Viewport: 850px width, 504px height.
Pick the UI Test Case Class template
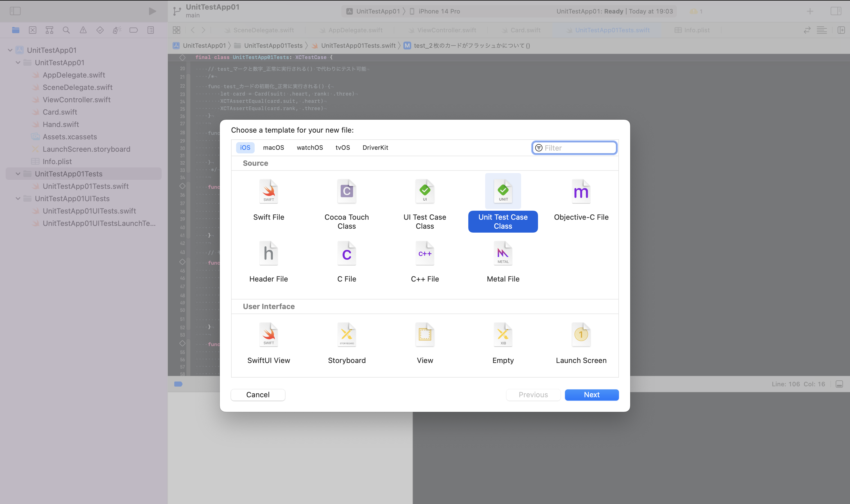click(x=425, y=204)
